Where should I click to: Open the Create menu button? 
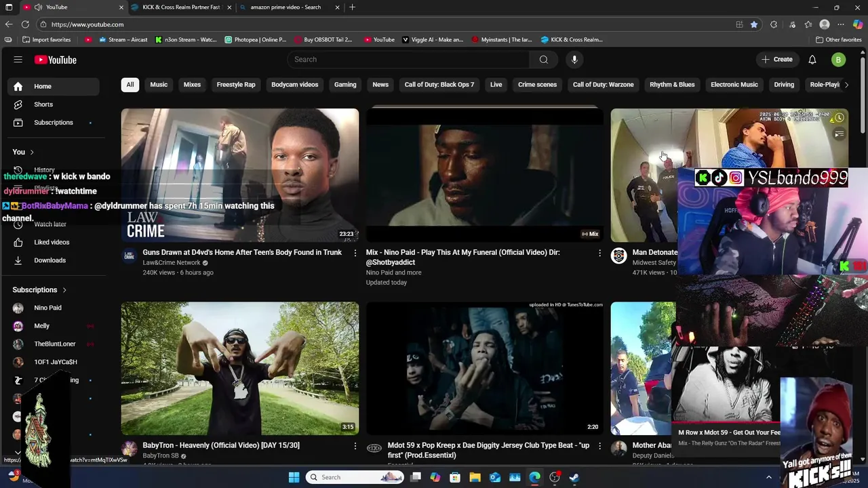tap(776, 60)
